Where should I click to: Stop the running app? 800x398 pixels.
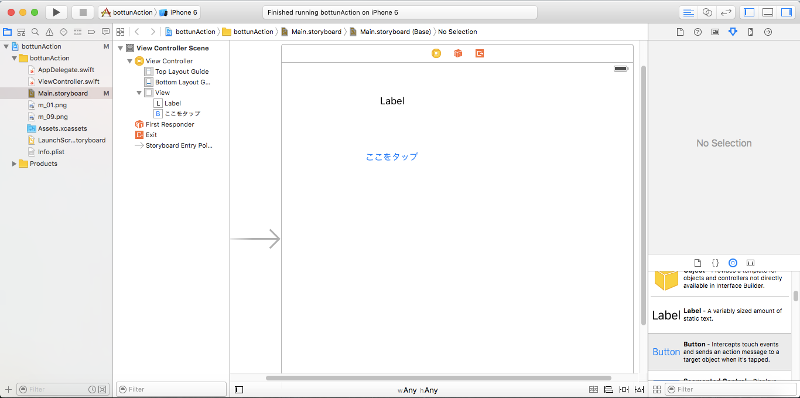tap(83, 12)
